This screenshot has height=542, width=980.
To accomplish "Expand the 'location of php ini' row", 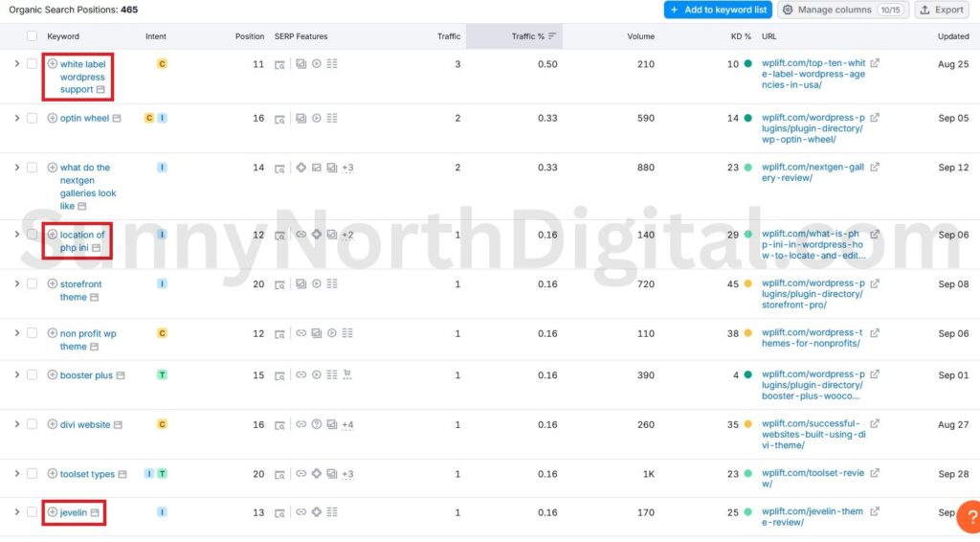I will tap(17, 235).
